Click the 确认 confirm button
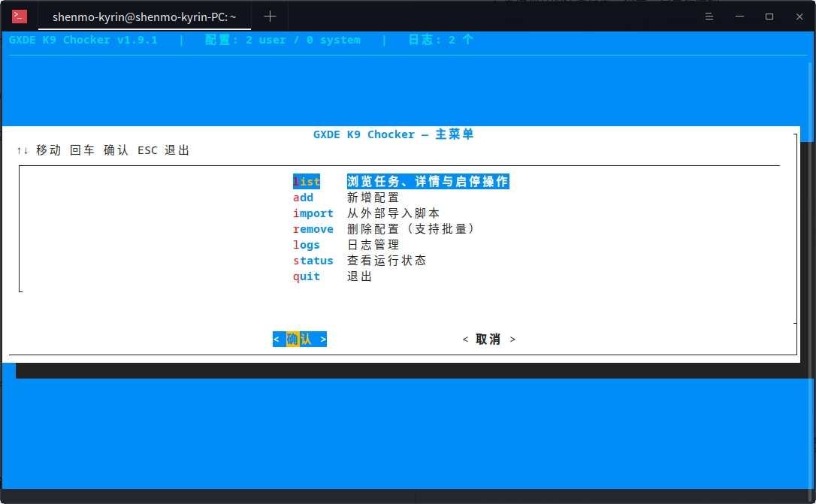Screen dimensions: 816x504 pyautogui.click(x=300, y=339)
